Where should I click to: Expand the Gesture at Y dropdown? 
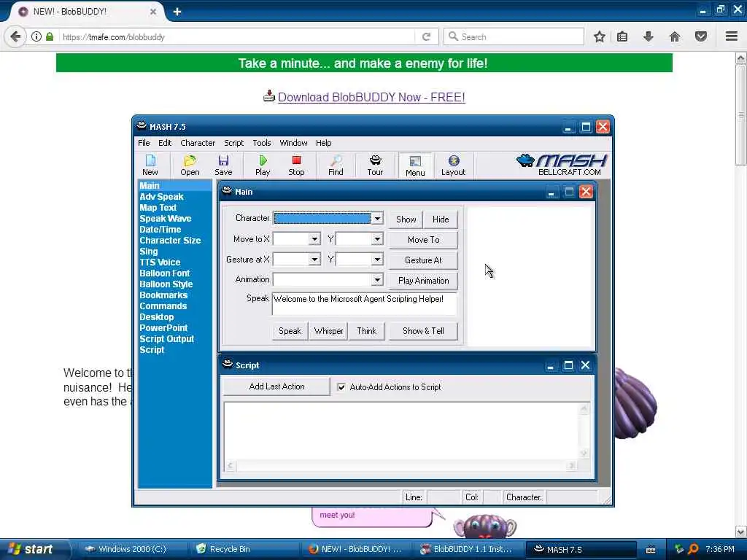pyautogui.click(x=377, y=260)
